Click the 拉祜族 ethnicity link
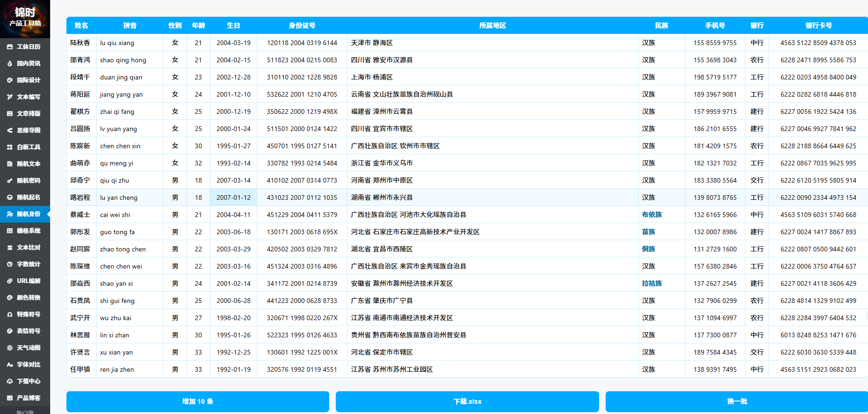The image size is (868, 414). 652,283
